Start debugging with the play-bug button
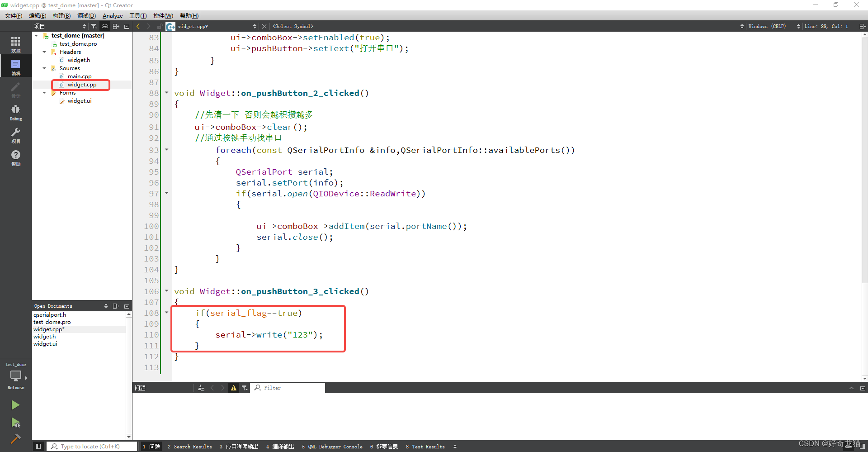The image size is (868, 452). (15, 423)
